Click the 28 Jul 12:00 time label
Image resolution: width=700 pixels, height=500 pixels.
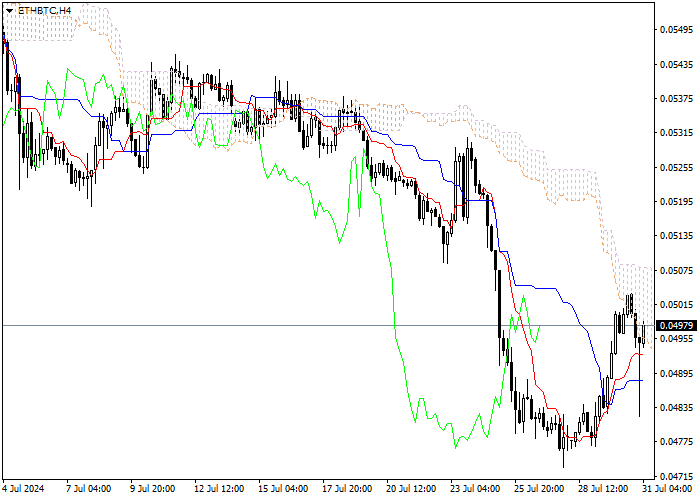[x=603, y=488]
